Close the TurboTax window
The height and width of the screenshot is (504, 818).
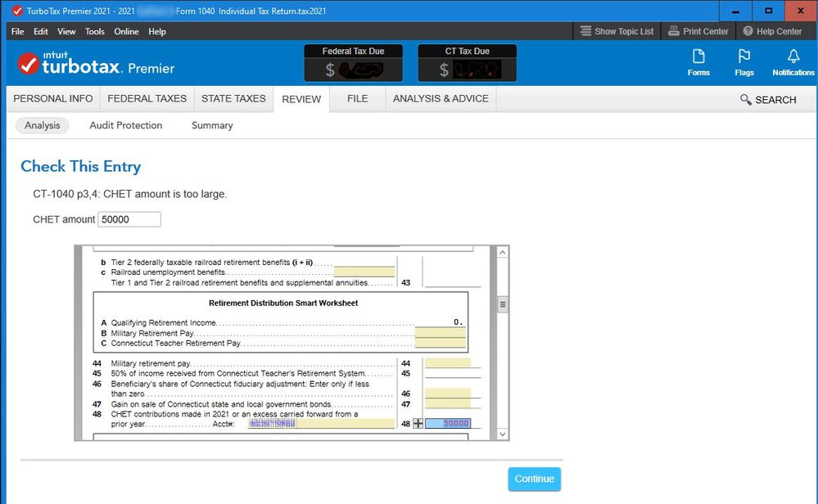(x=800, y=11)
